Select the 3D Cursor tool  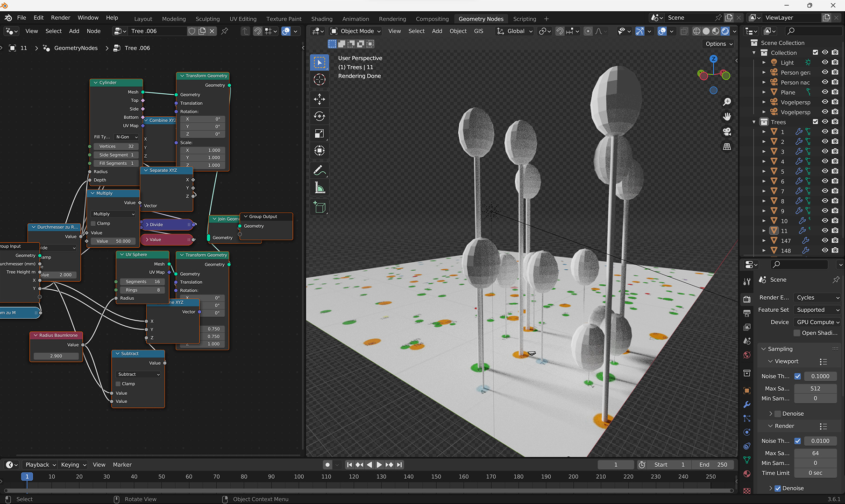(x=320, y=79)
